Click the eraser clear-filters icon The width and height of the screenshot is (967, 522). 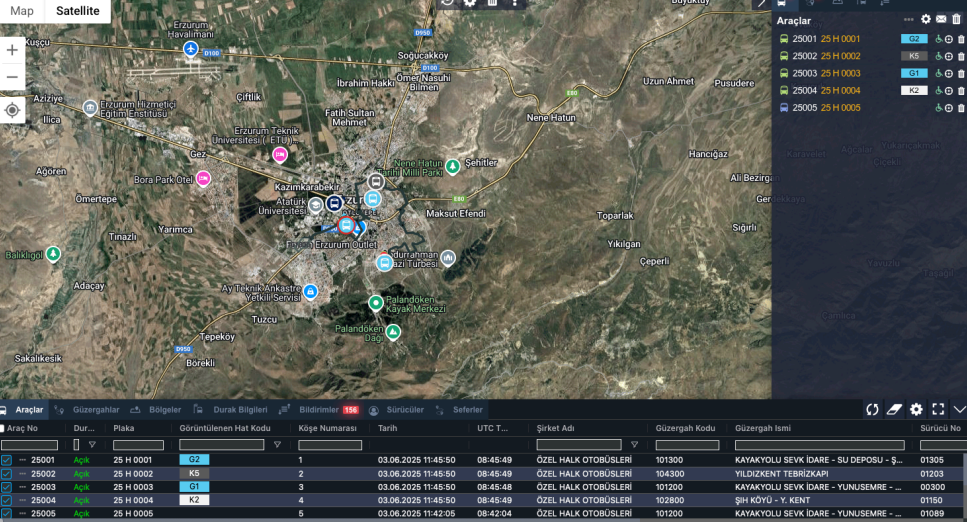[894, 409]
